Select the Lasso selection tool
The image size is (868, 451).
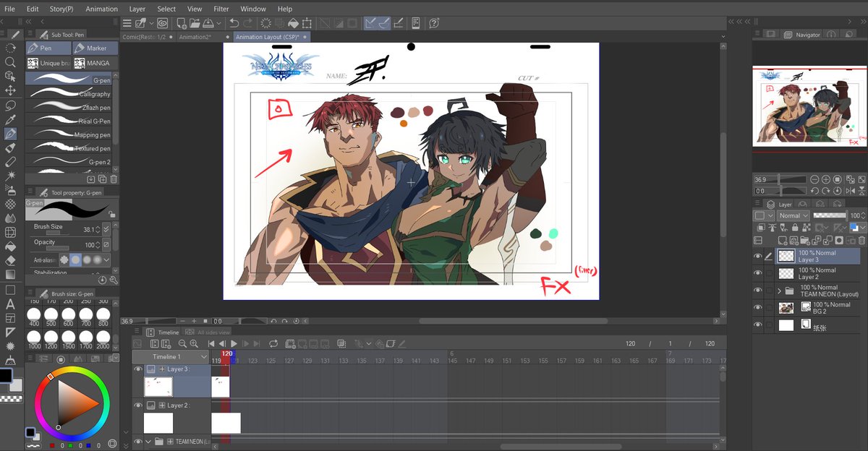10,105
